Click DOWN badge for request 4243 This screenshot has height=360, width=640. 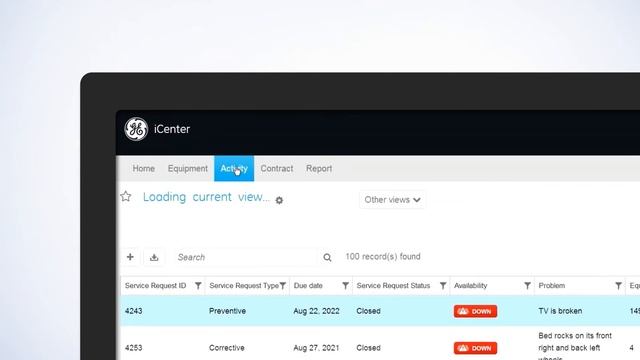click(476, 311)
